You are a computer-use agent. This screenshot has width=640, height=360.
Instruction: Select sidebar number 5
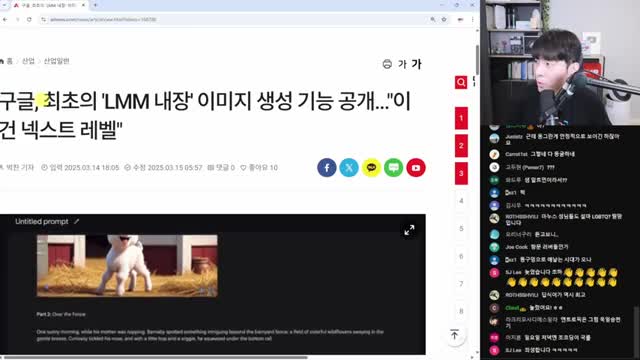[x=461, y=229]
